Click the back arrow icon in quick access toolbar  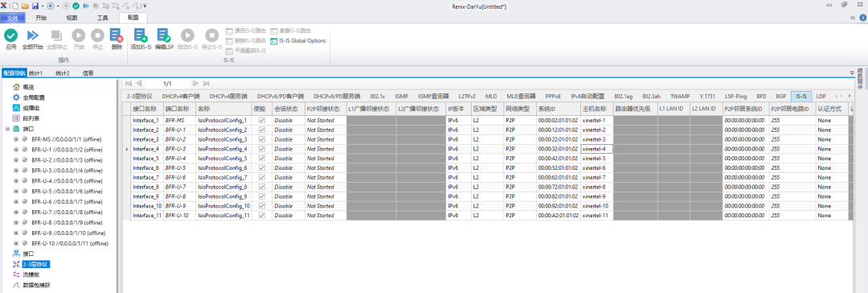[x=51, y=6]
